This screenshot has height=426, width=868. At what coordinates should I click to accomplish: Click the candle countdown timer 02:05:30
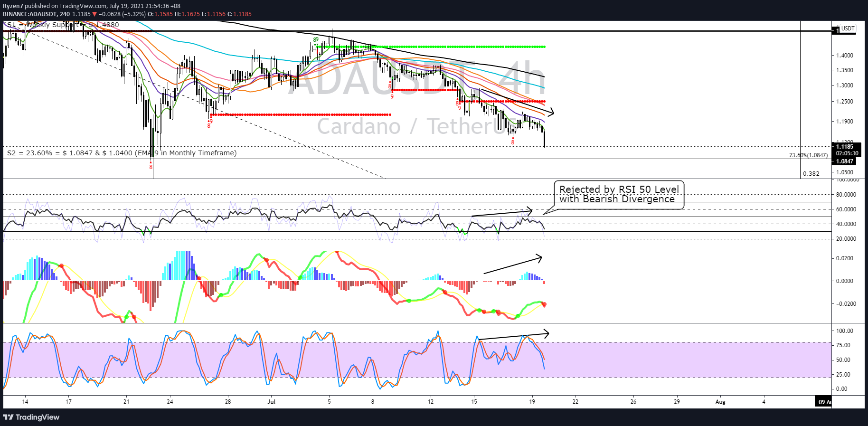[847, 153]
